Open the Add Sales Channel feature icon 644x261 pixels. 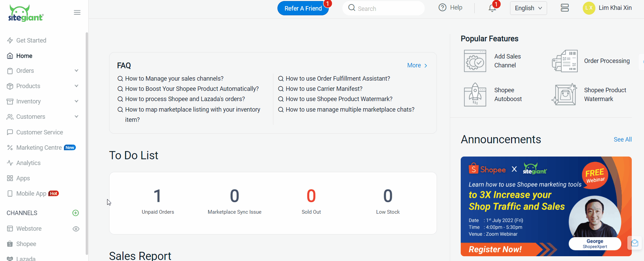click(x=475, y=61)
